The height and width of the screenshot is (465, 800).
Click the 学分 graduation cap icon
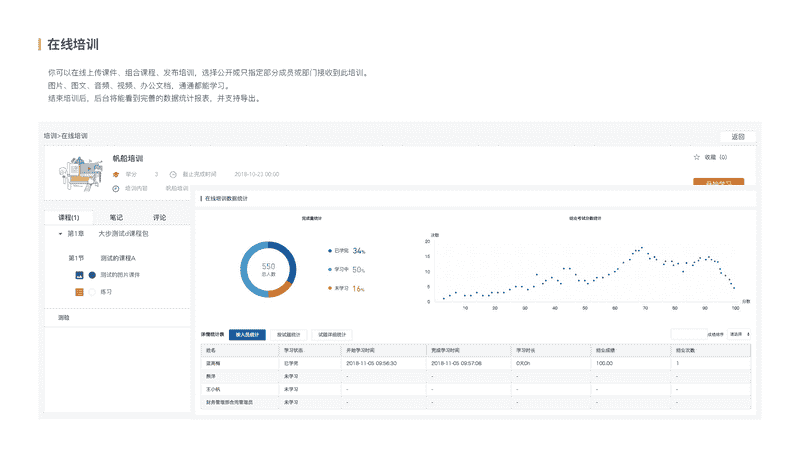point(116,175)
